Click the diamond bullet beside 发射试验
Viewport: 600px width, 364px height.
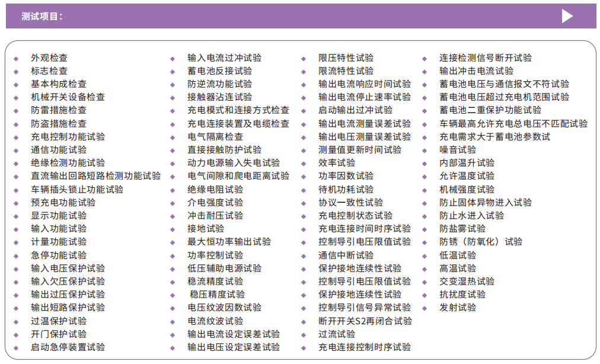pyautogui.click(x=425, y=308)
